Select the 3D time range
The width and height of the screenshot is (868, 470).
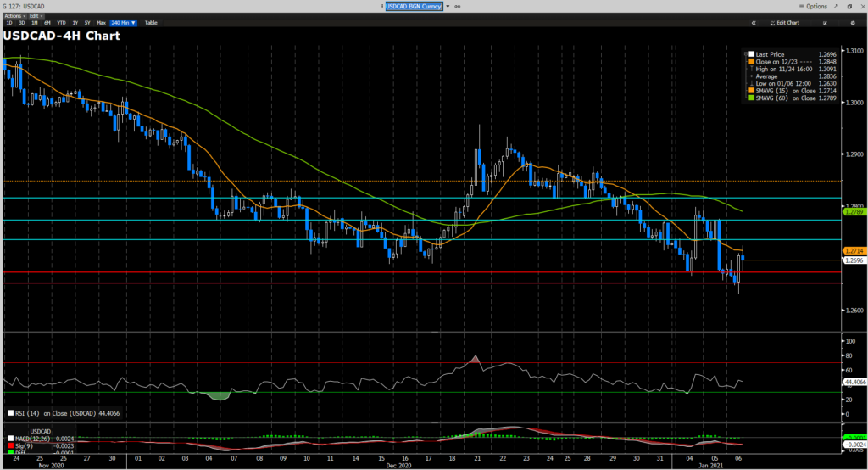[x=21, y=23]
